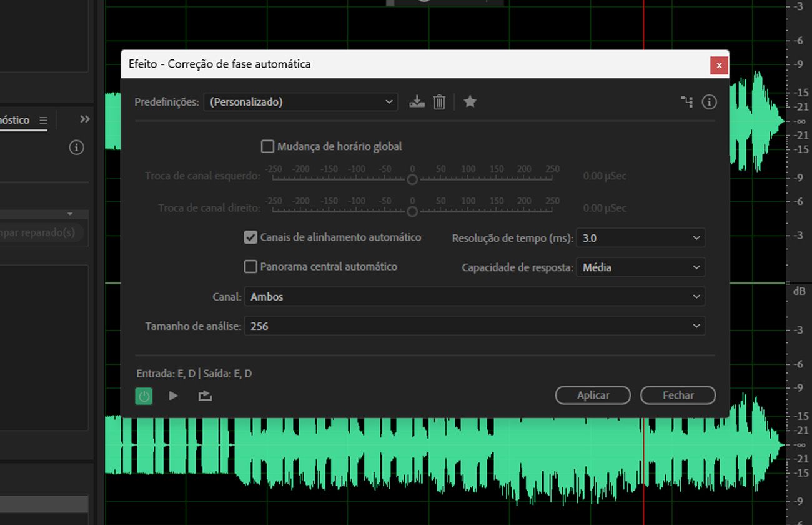Click the Troca de canal direito slider handle
This screenshot has height=525, width=812.
pos(412,212)
